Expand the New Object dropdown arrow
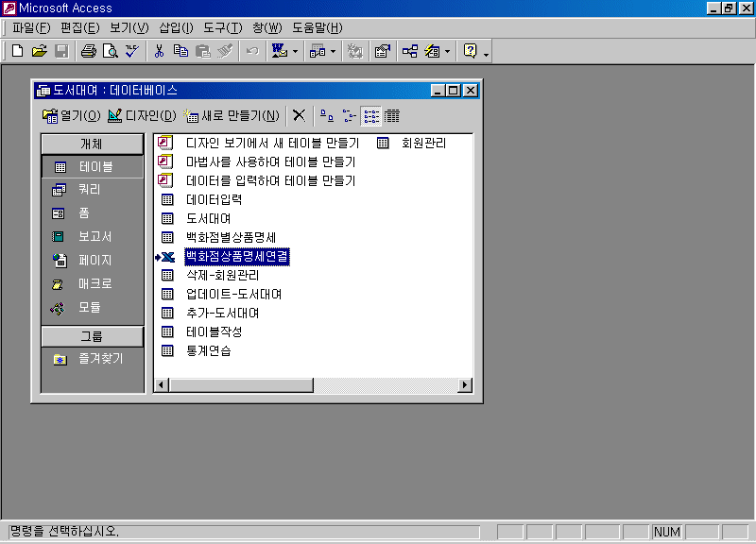Screen dimensions: 756x544 click(448, 51)
